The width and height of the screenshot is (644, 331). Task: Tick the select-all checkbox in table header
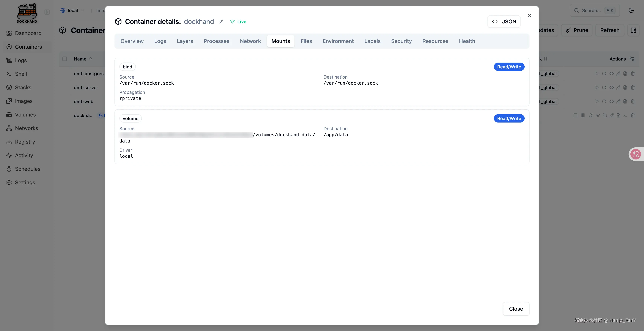tap(65, 59)
